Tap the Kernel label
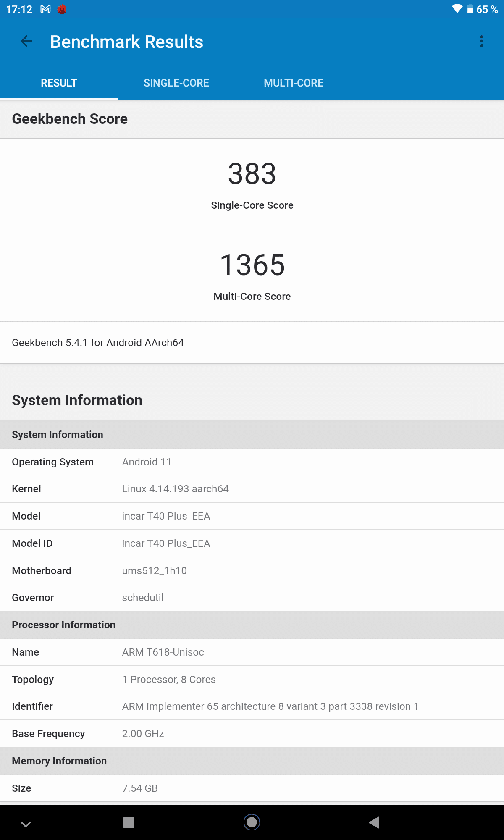The image size is (504, 840). point(26,489)
